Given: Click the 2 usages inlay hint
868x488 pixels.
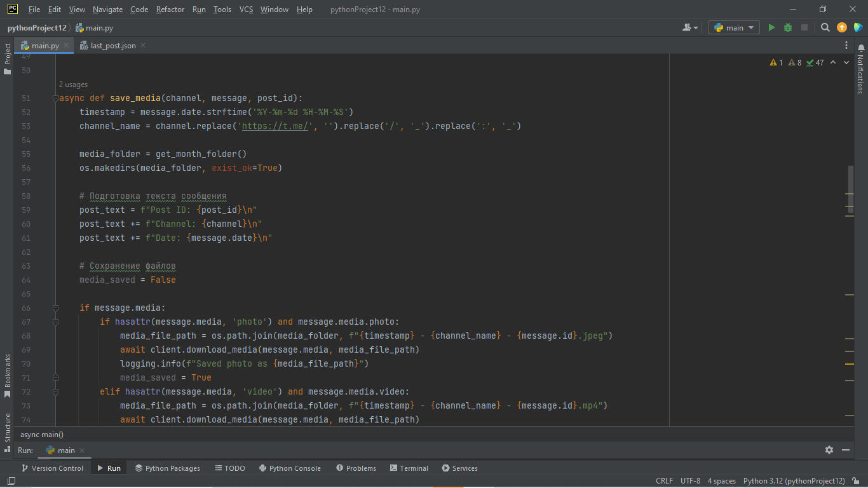Looking at the screenshot, I should pos(73,85).
